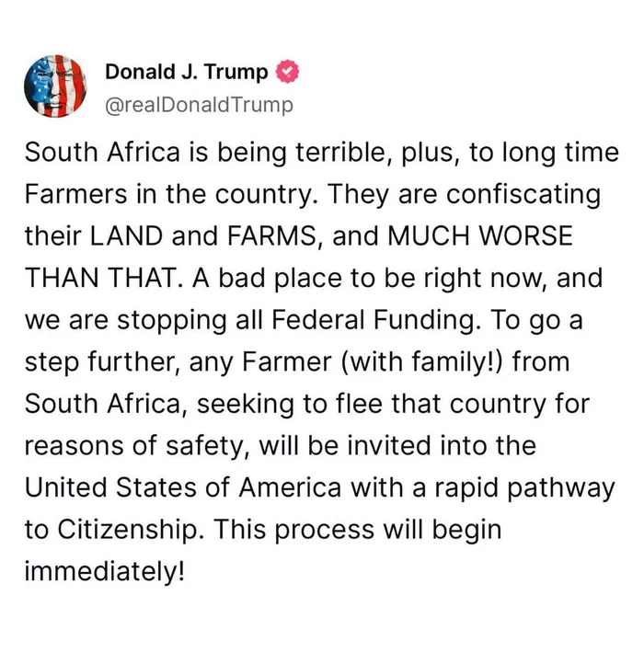The width and height of the screenshot is (644, 664).
Task: Click the parenthetical '(with family!)' text
Action: [x=421, y=362]
